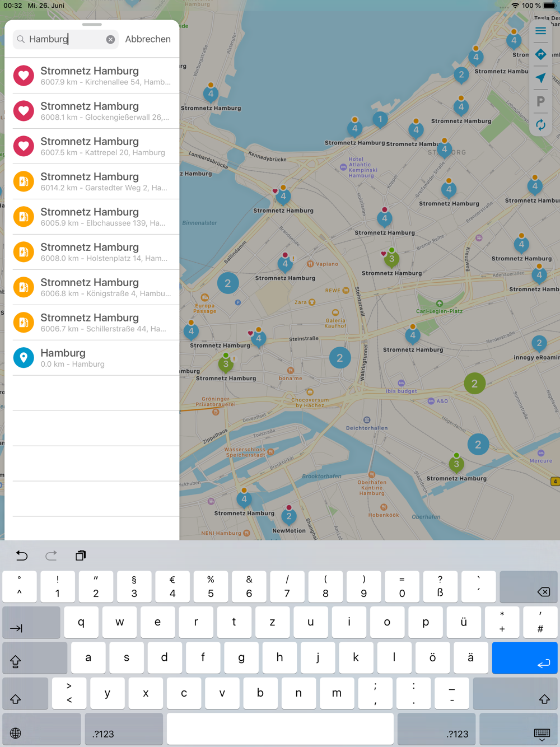Tap the orange charger icon for Holstenplatz 14
The image size is (560, 747).
click(x=24, y=252)
